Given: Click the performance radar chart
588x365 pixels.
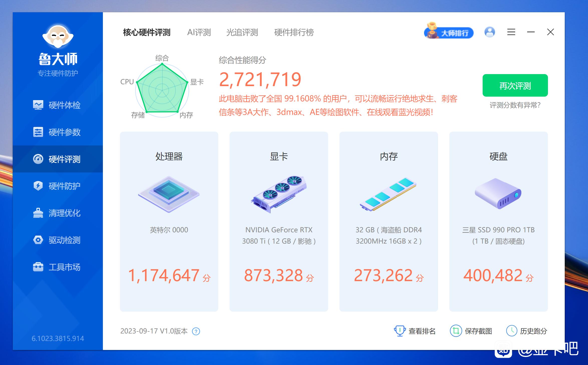Looking at the screenshot, I should pyautogui.click(x=162, y=90).
